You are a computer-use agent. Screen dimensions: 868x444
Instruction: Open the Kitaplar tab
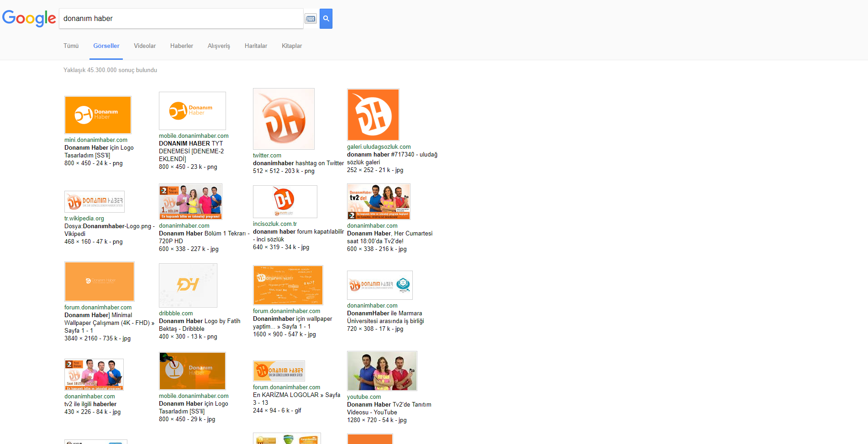292,46
